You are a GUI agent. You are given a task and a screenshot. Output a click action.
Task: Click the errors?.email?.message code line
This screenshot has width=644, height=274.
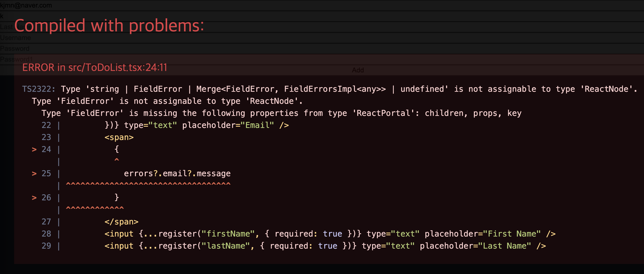pyautogui.click(x=177, y=173)
